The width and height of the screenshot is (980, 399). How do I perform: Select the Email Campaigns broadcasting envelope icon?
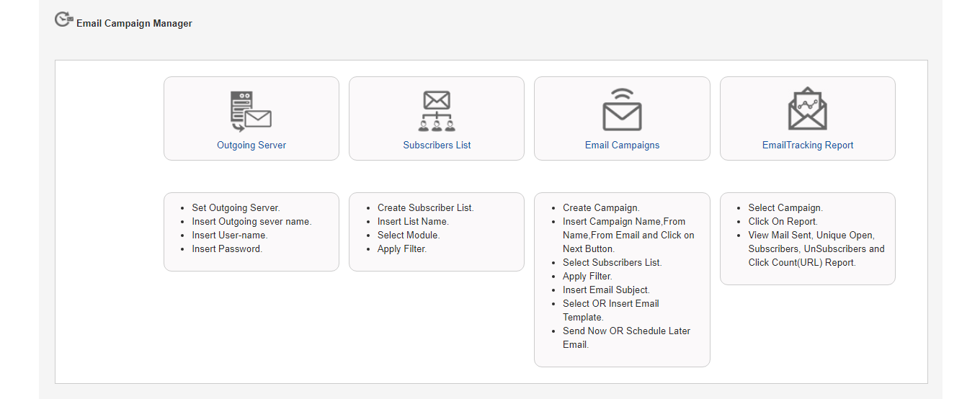[x=622, y=110]
